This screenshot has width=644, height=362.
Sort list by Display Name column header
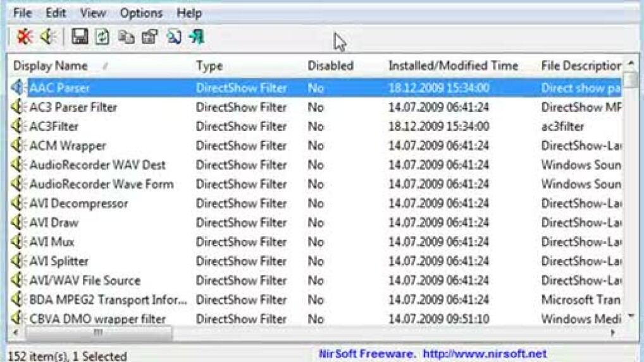click(x=51, y=66)
